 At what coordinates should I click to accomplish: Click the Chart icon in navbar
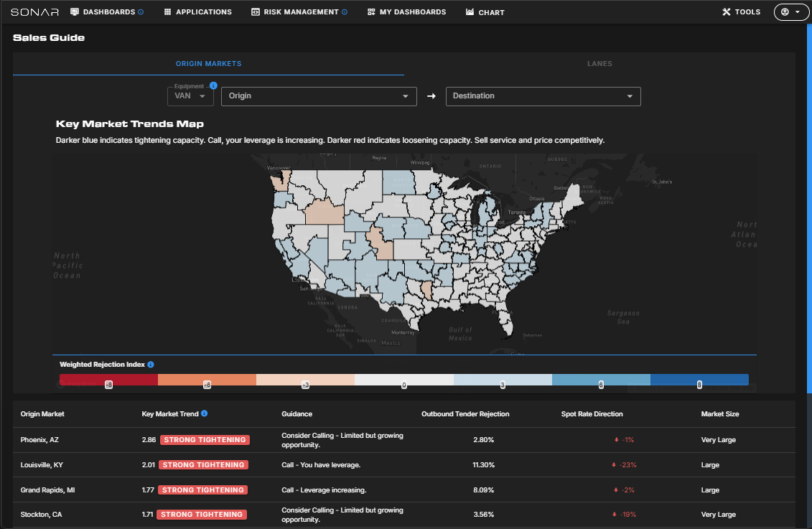(470, 12)
